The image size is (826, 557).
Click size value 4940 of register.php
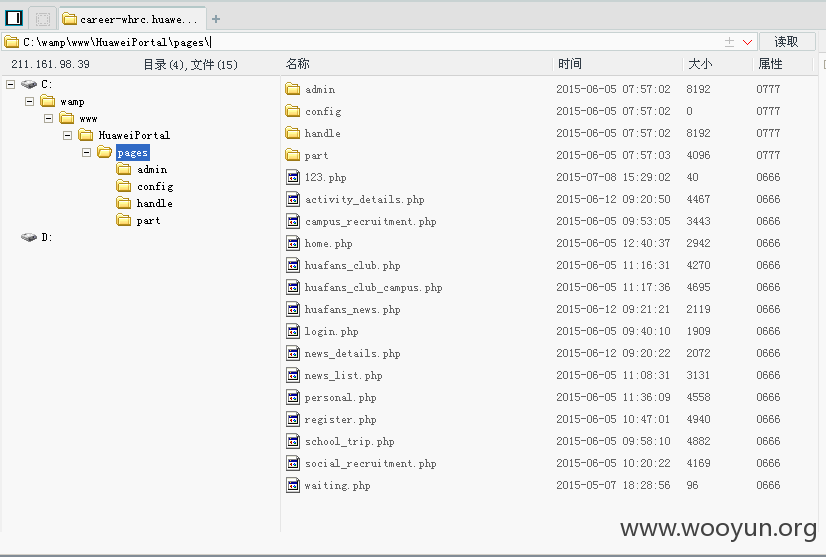click(698, 419)
